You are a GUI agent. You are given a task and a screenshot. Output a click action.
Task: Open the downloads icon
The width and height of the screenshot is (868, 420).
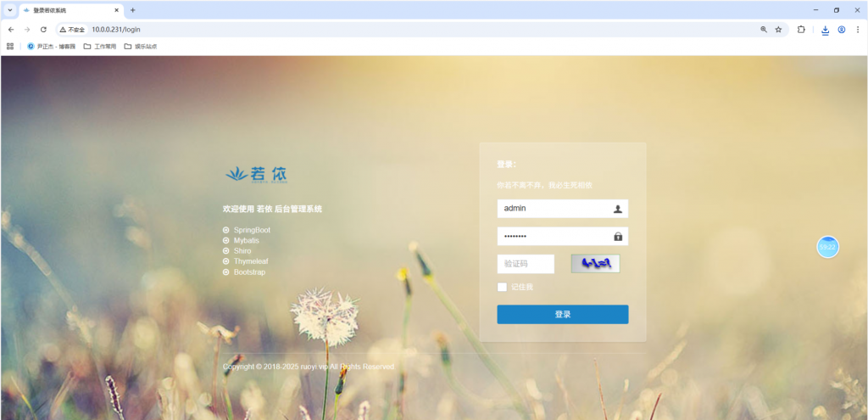[826, 30]
